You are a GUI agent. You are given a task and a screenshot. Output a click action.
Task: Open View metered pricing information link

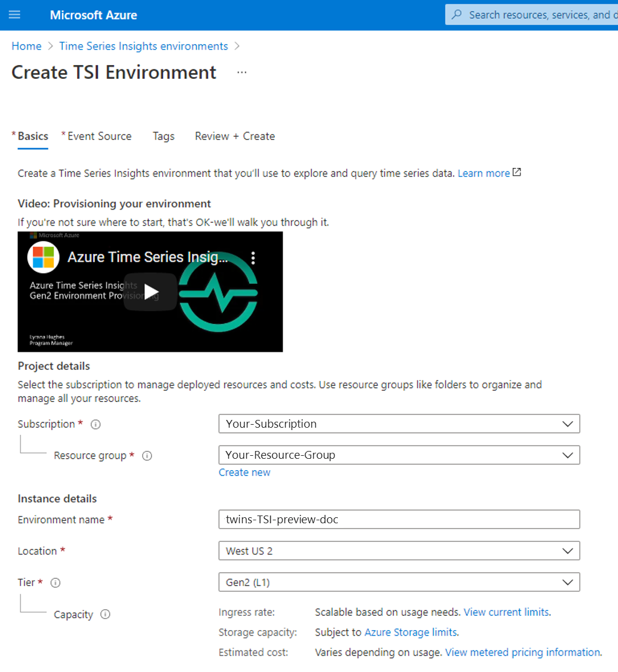click(x=522, y=652)
